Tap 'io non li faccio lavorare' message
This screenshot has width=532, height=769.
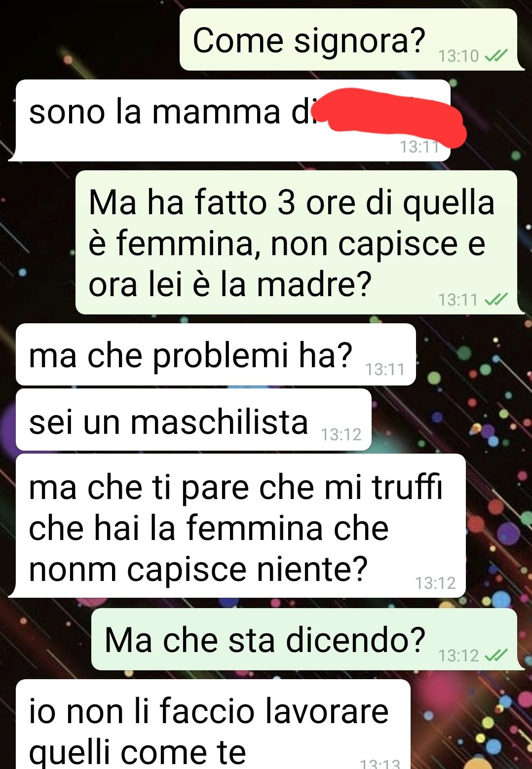pos(213,724)
